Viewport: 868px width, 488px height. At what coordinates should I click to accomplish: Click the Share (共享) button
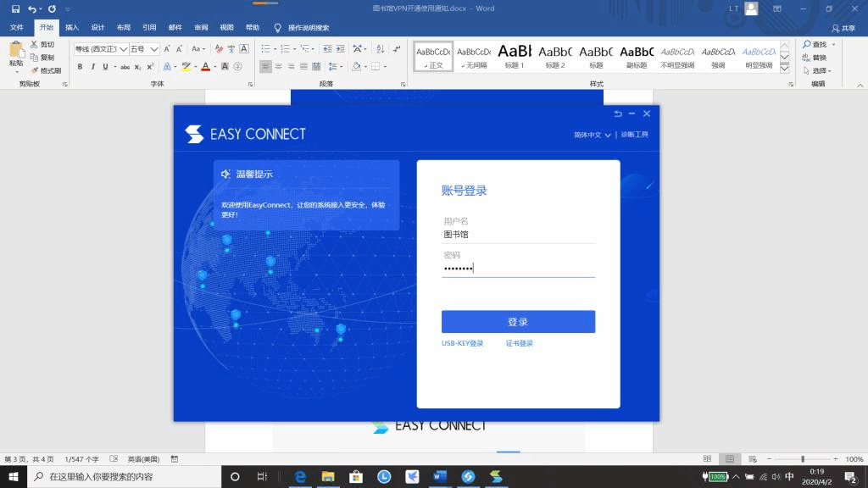(x=843, y=28)
